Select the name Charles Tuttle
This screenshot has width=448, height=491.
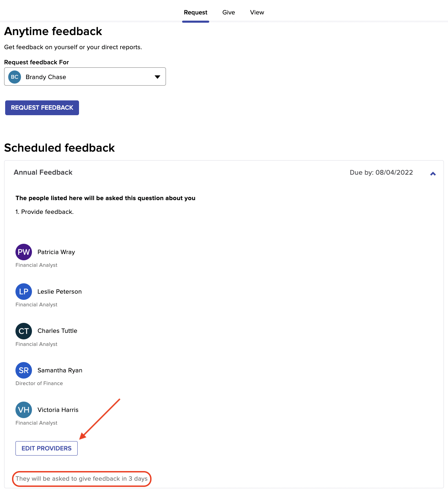[57, 331]
